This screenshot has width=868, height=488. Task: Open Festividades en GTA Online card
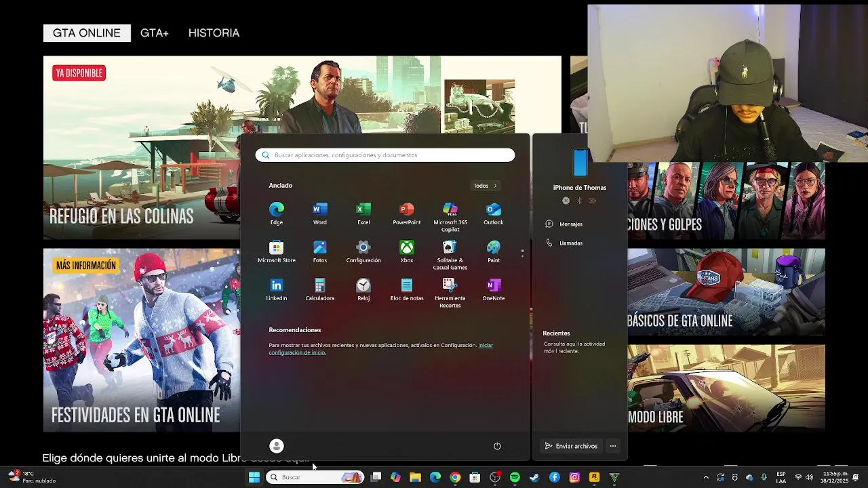[x=142, y=340]
